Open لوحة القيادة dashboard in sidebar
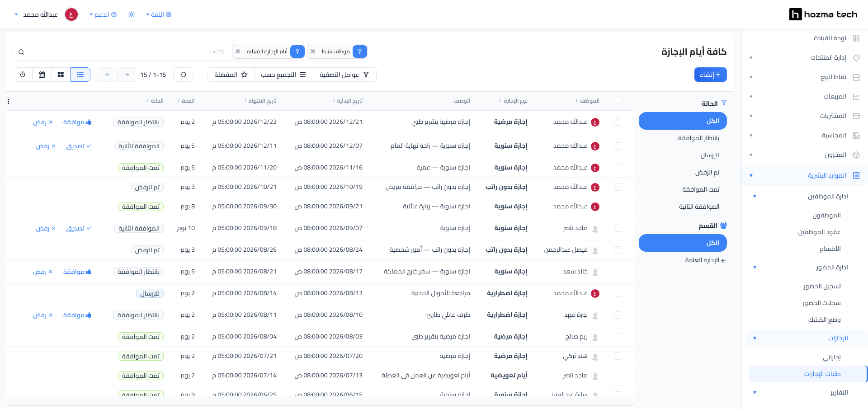The width and height of the screenshot is (868, 409). [x=805, y=38]
